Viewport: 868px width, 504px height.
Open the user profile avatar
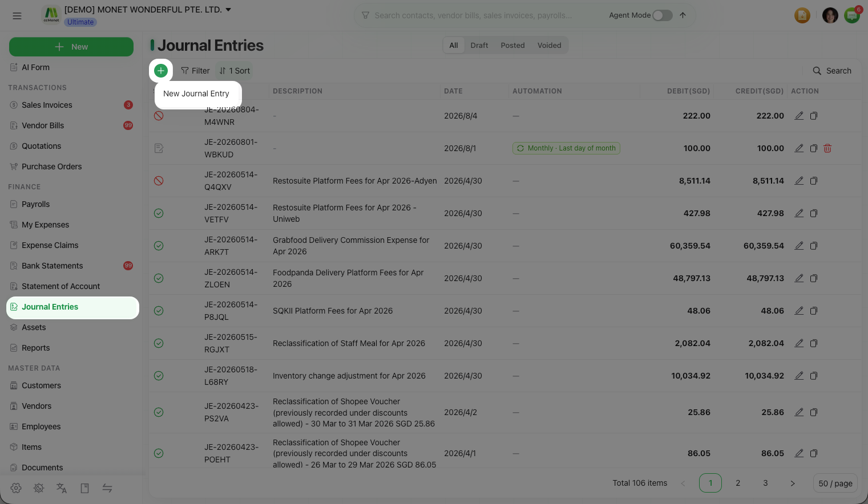(830, 15)
